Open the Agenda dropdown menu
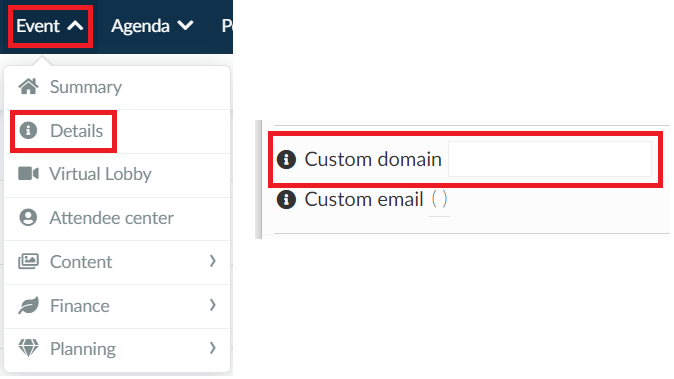 pos(152,26)
